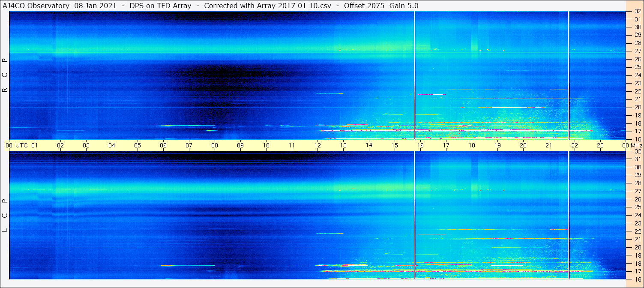Select the 01 hour time axis label

click(35, 145)
